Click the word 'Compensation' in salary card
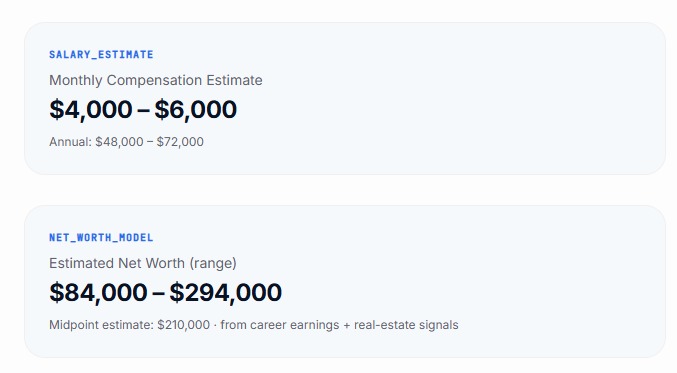The width and height of the screenshot is (677, 373). point(154,80)
